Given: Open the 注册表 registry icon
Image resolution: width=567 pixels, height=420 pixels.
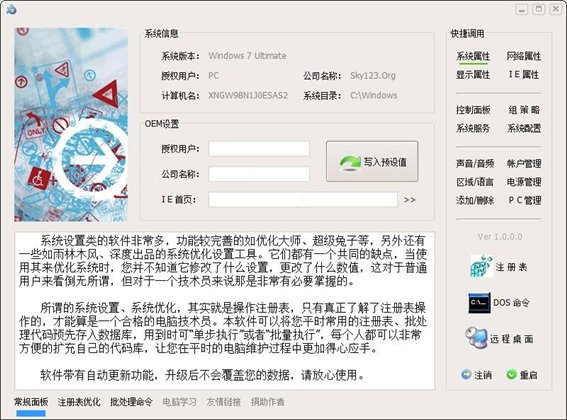Looking at the screenshot, I should click(481, 267).
